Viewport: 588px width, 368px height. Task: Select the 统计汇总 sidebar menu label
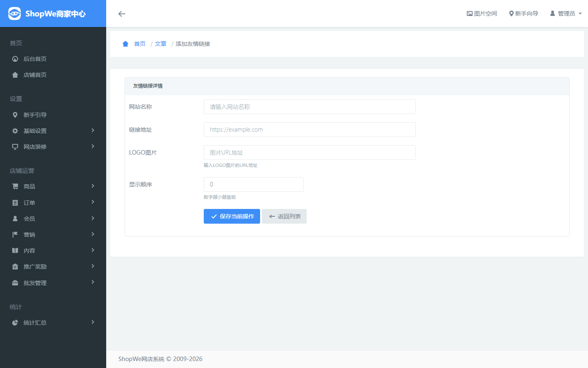(35, 323)
